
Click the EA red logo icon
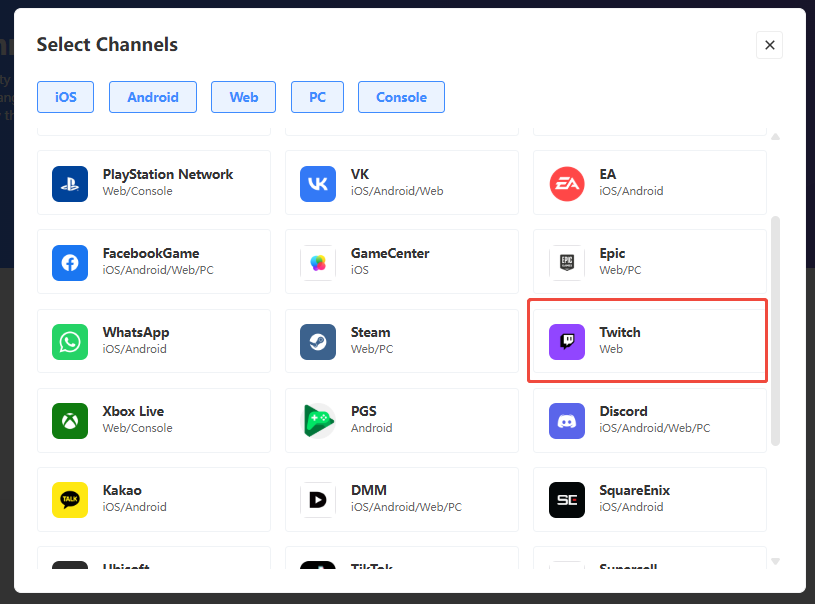point(566,183)
